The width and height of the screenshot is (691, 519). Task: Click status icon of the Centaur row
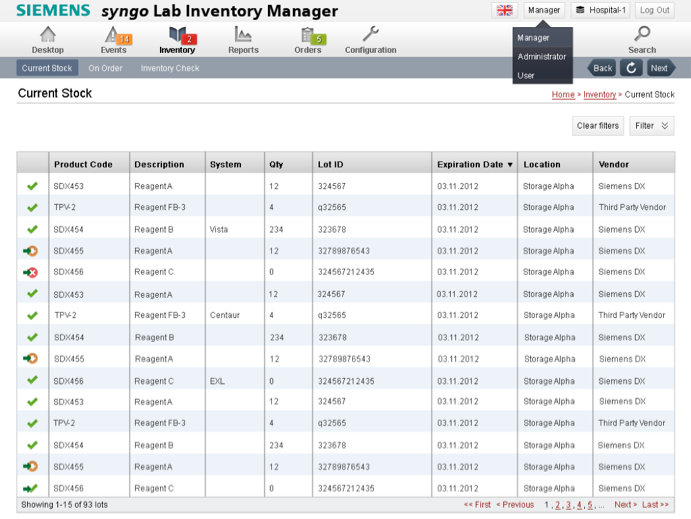click(32, 315)
